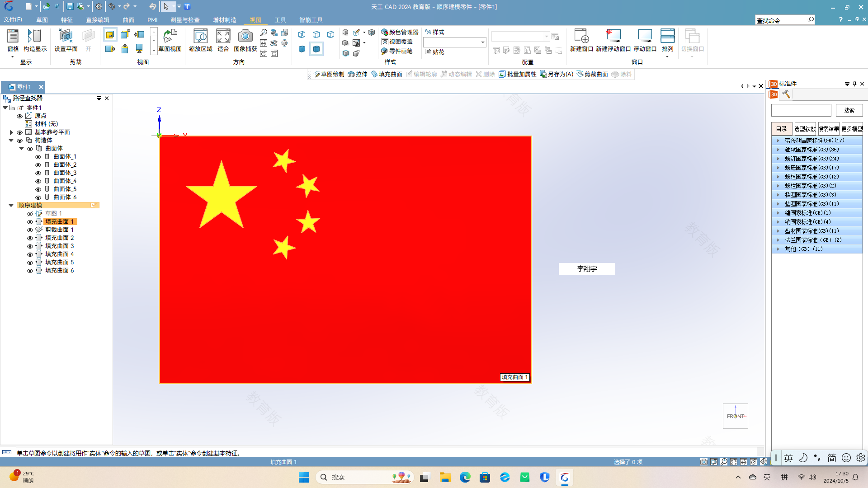868x488 pixels.
Task: Toggle eye icon for 原点
Action: coord(19,116)
